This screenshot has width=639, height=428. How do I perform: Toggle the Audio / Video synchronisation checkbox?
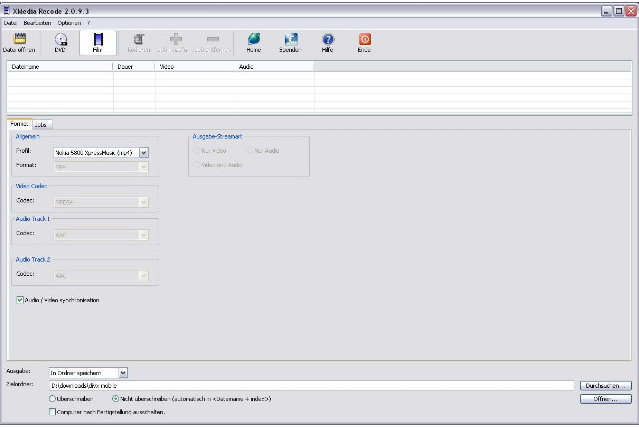(x=20, y=300)
